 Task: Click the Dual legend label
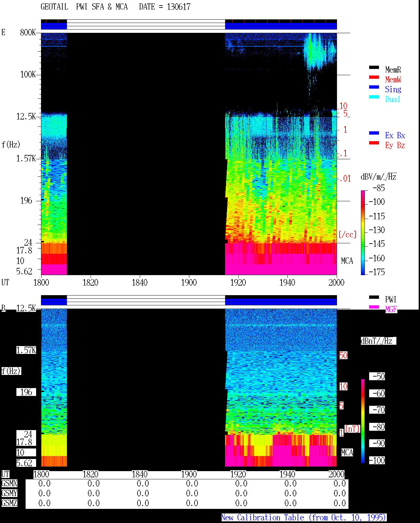pos(393,99)
